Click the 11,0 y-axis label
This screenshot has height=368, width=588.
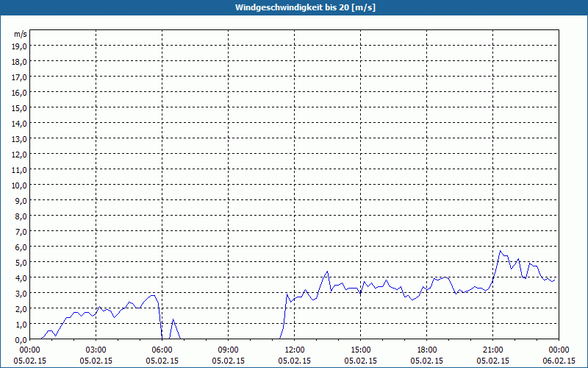pos(21,170)
